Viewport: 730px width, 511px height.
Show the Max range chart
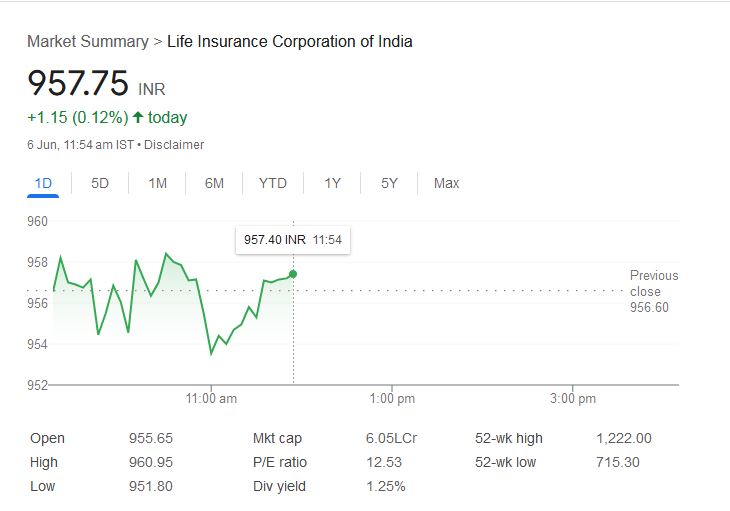click(446, 183)
